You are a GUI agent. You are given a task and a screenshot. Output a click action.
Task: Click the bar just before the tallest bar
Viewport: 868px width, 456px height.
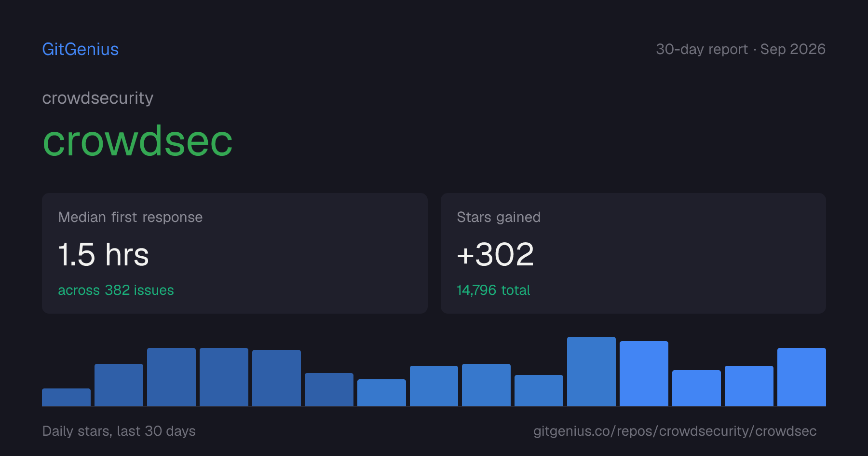click(x=539, y=390)
